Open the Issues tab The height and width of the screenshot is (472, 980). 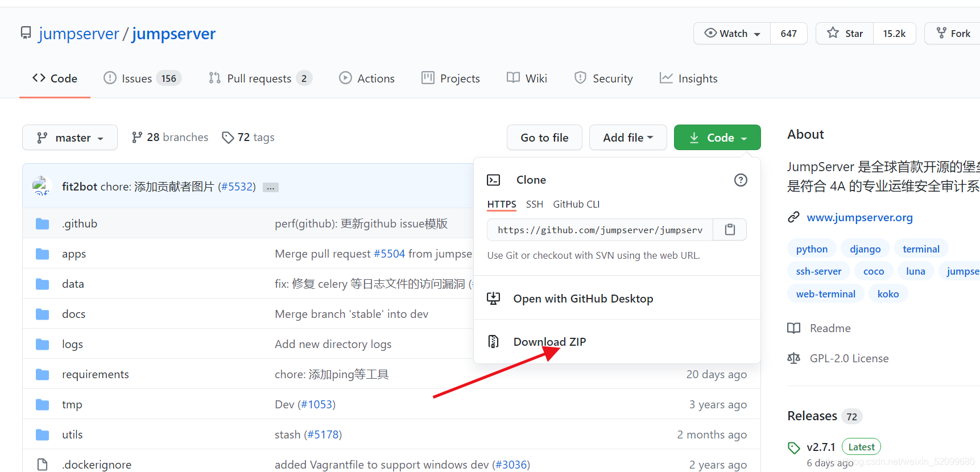[142, 78]
